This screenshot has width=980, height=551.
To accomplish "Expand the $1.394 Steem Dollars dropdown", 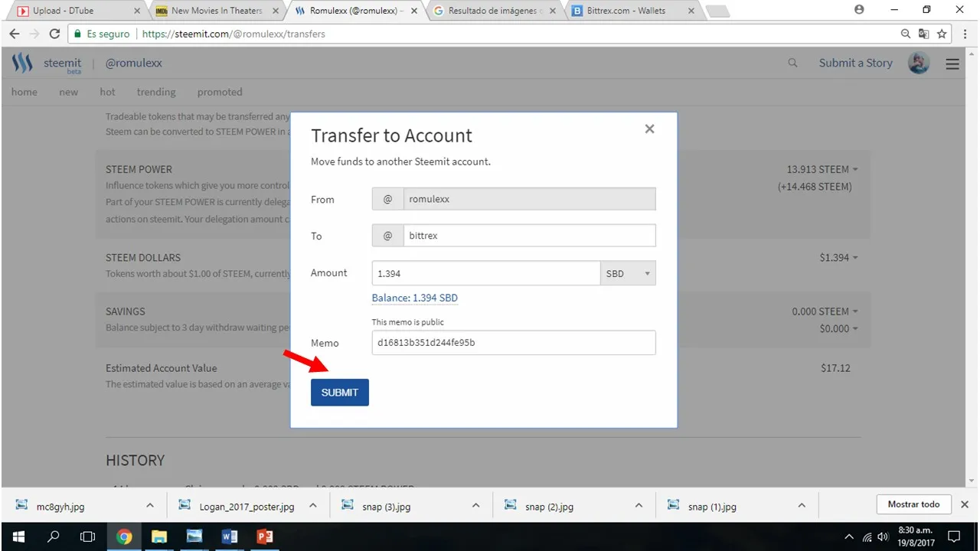I will point(854,258).
